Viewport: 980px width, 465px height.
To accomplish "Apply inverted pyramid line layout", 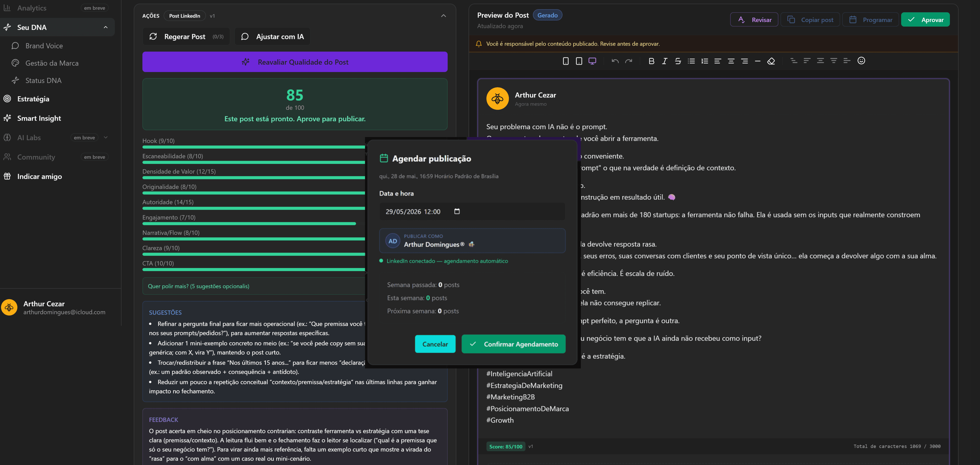I will pyautogui.click(x=834, y=60).
